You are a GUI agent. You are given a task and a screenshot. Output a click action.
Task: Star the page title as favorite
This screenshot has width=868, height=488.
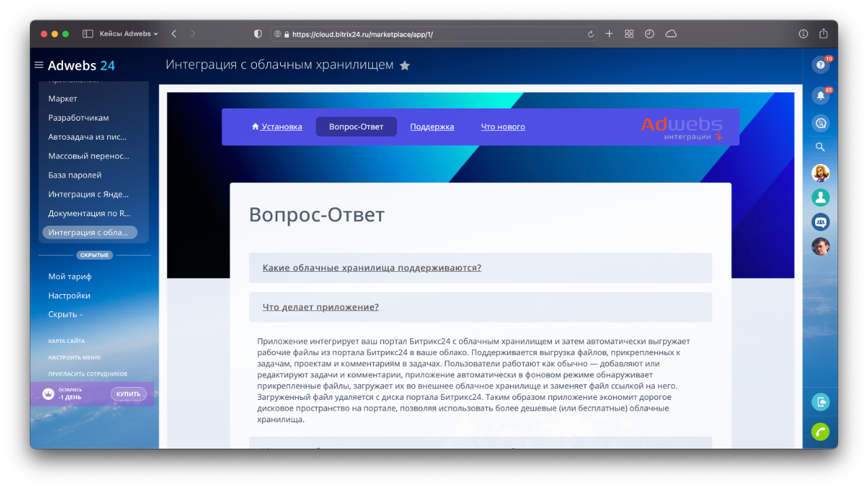coord(405,66)
